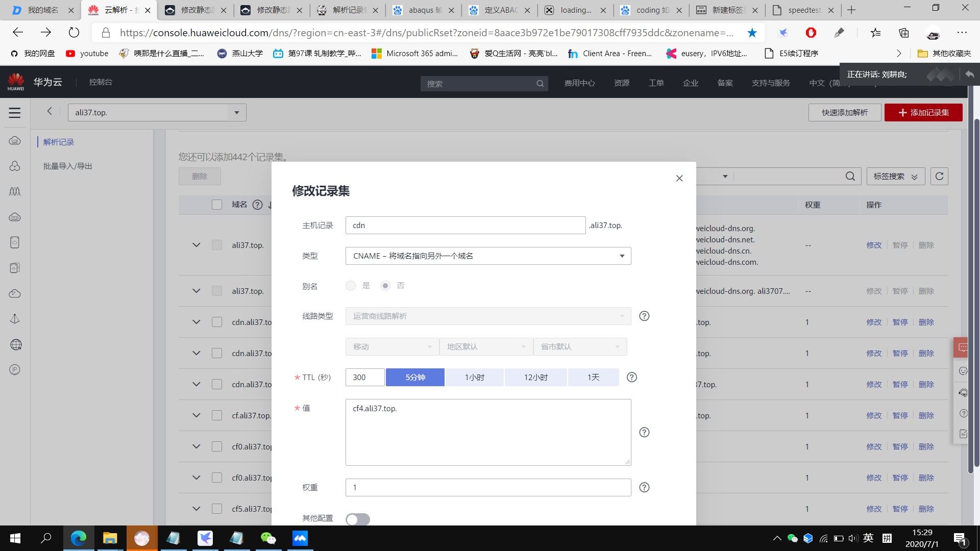Click the host record input field
Screen dimensions: 980x551
(x=465, y=226)
